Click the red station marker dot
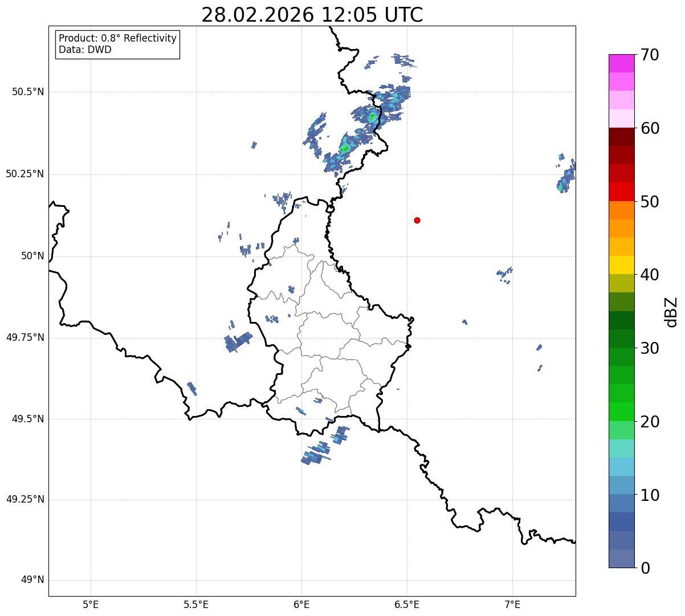 pyautogui.click(x=417, y=220)
